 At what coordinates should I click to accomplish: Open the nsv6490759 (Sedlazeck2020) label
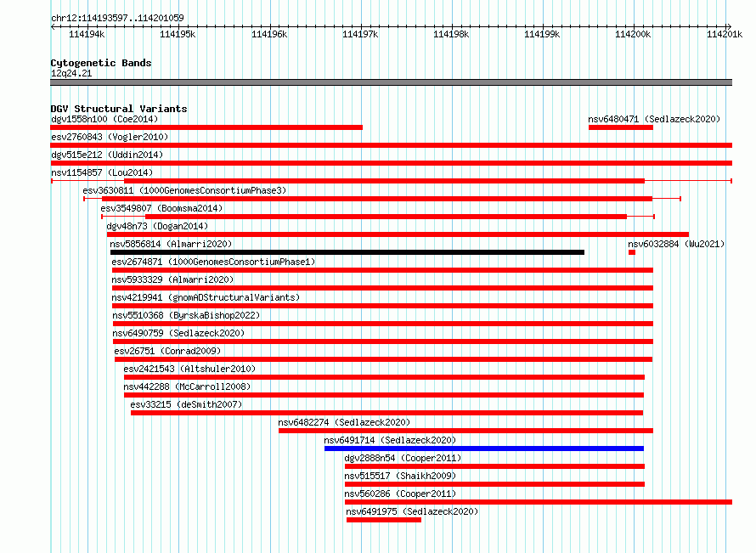178,333
